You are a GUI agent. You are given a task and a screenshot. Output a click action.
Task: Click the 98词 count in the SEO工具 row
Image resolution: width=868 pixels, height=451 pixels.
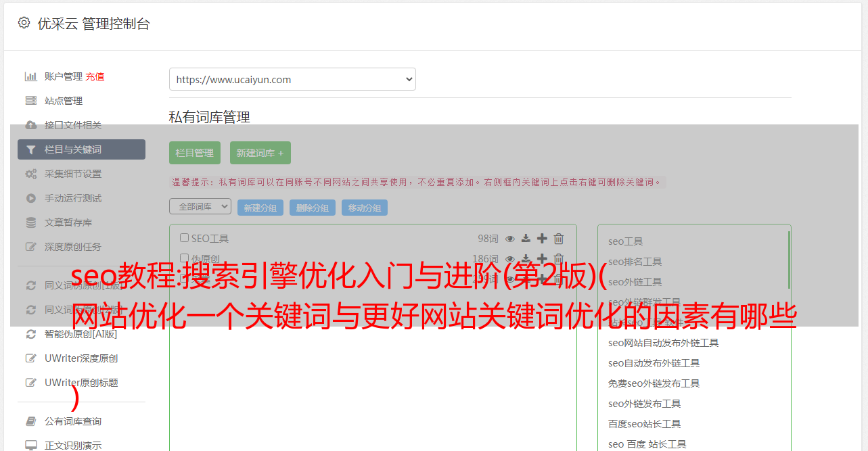coord(488,239)
